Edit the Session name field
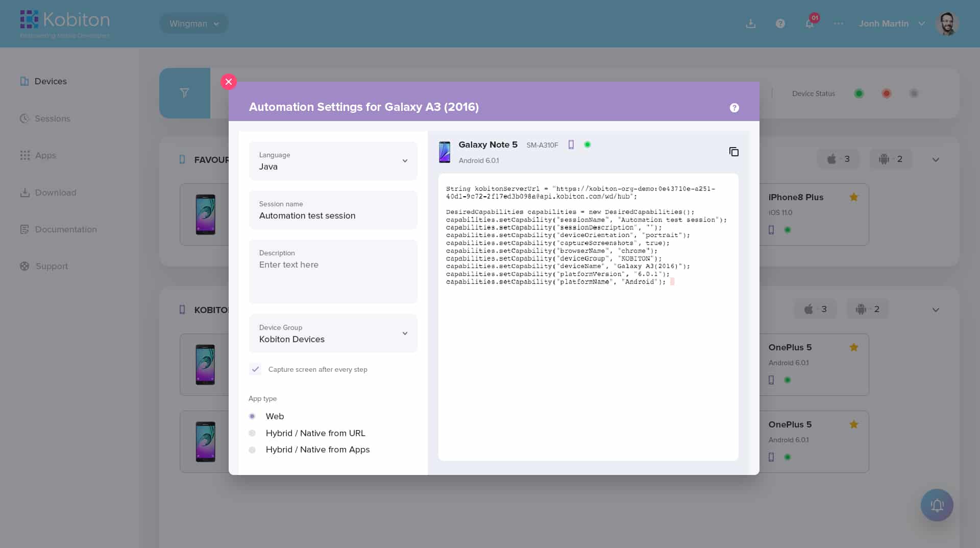 (x=333, y=210)
